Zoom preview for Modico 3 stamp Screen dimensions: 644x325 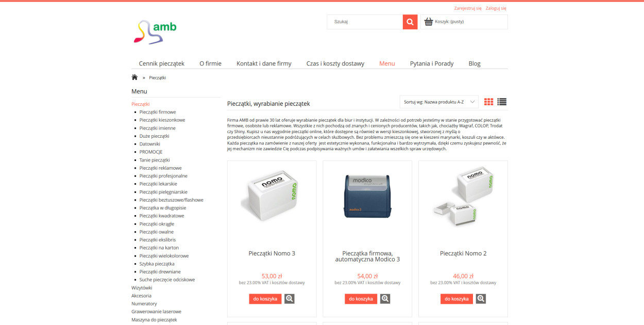385,299
